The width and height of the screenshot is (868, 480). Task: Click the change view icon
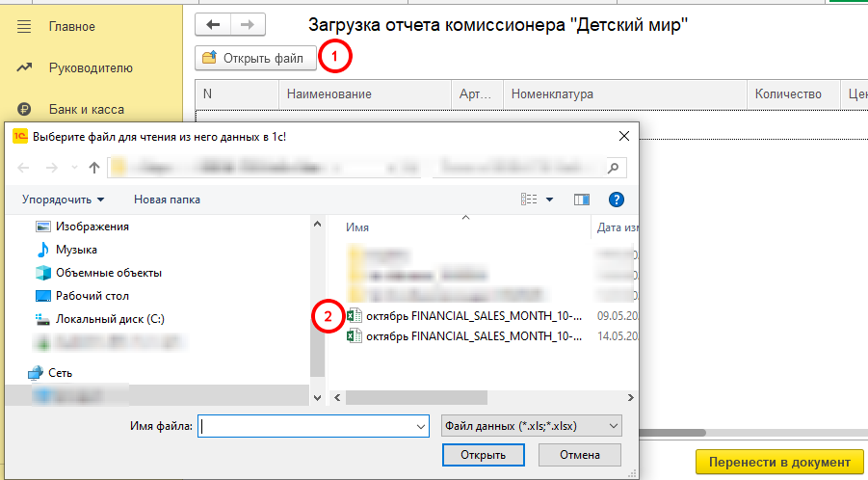click(529, 200)
